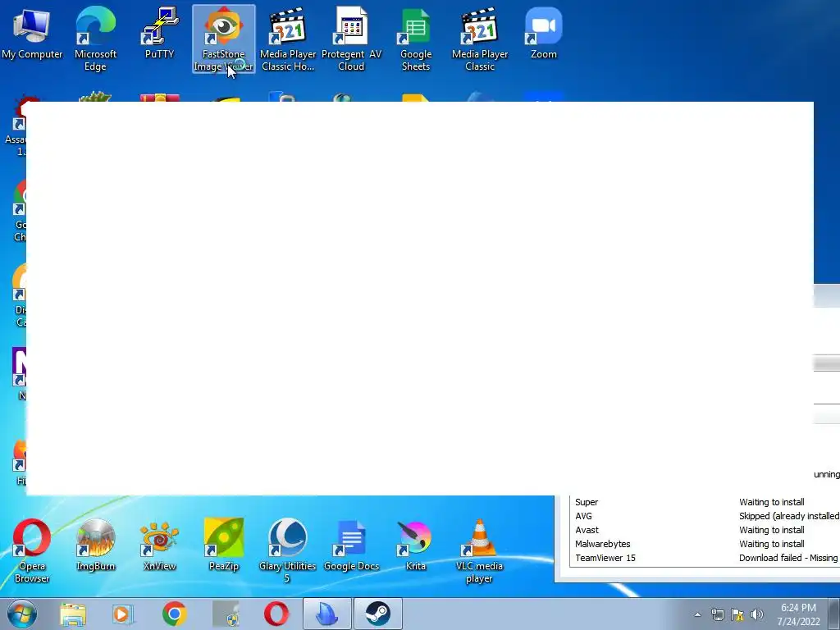The height and width of the screenshot is (630, 840).
Task: Open Google Docs desktop shortcut
Action: click(x=351, y=546)
